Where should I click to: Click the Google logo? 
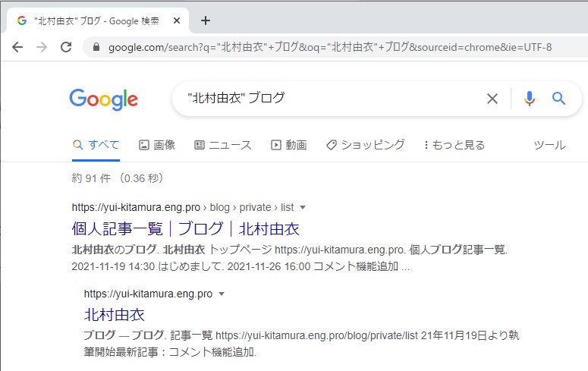click(x=104, y=99)
